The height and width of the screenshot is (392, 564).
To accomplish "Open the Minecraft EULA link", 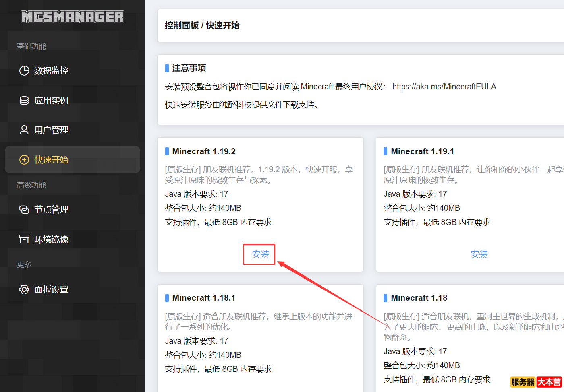I will point(444,87).
